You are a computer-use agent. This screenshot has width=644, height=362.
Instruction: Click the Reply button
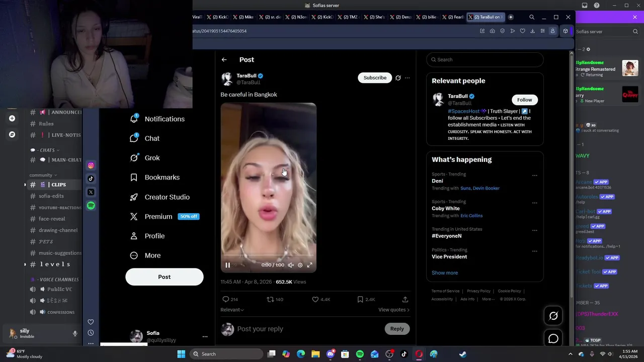coord(397,329)
